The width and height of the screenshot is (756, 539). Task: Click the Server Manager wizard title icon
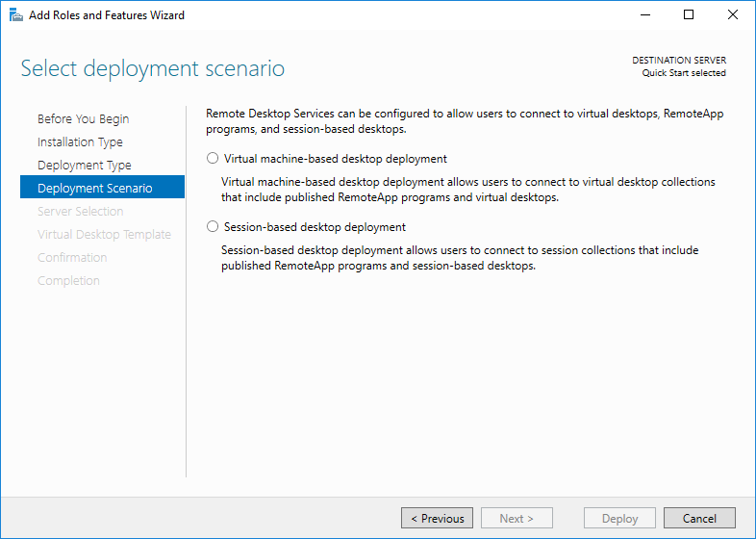16,15
